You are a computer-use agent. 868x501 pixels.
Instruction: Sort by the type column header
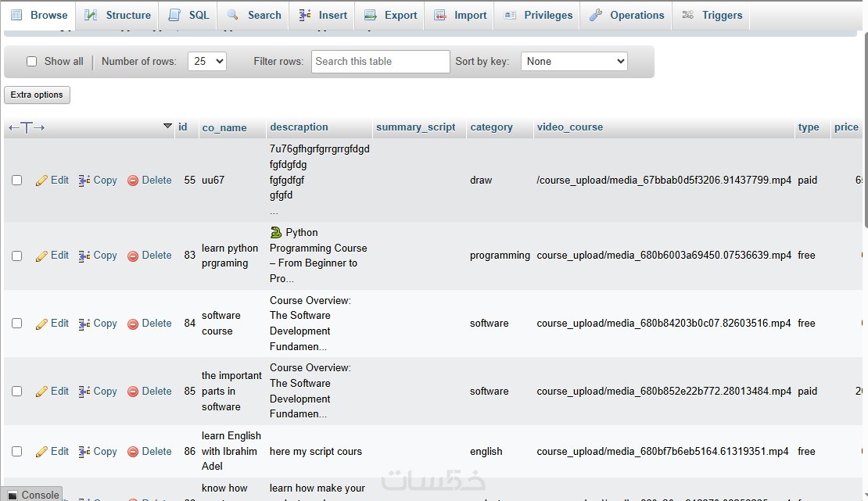809,127
